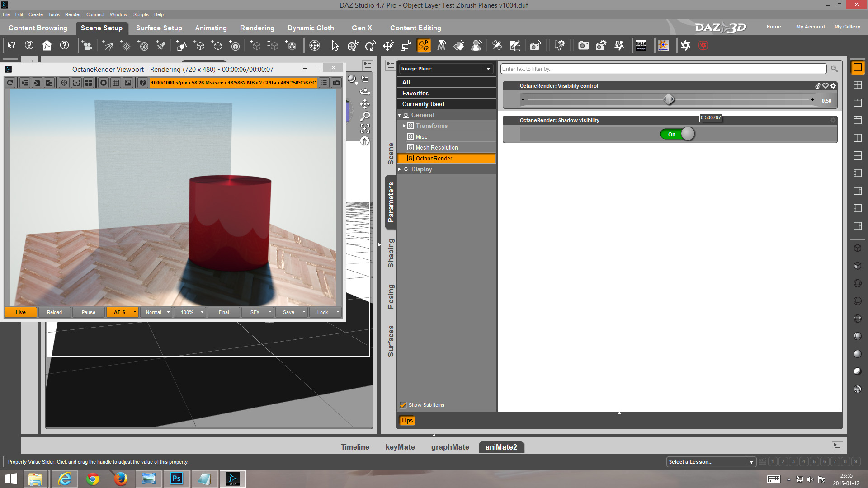Open the Surface Setup tab

[159, 28]
